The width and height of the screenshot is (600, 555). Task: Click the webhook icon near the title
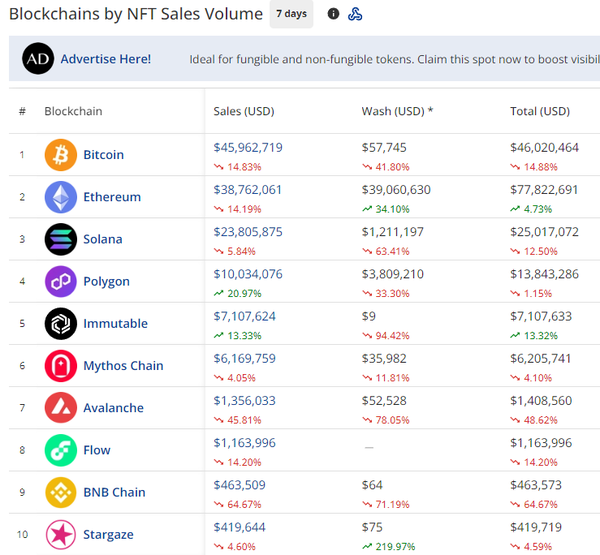[x=355, y=14]
